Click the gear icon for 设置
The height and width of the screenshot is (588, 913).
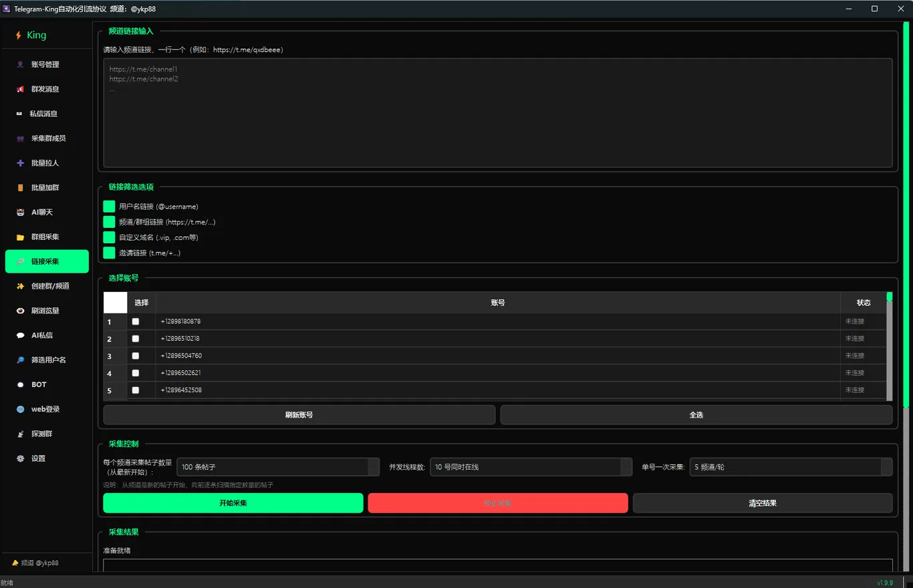pos(20,459)
